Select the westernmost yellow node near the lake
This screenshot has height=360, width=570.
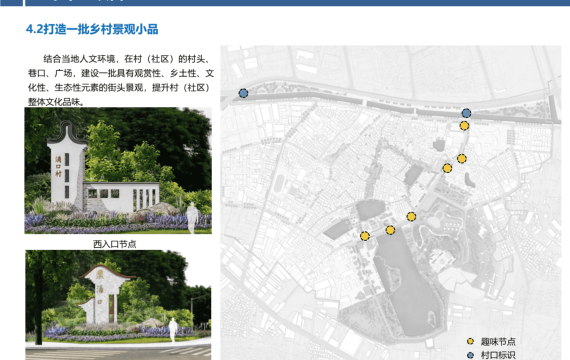click(365, 236)
